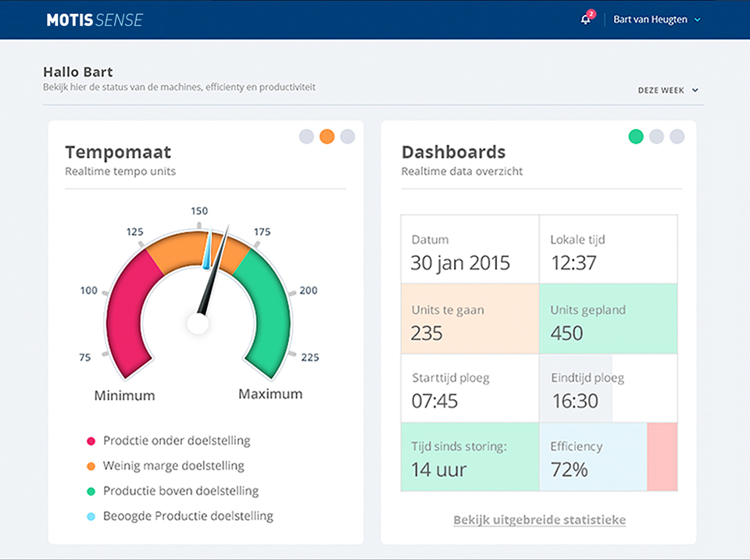Image resolution: width=750 pixels, height=560 pixels.
Task: Click the red notification count badge
Action: [591, 14]
